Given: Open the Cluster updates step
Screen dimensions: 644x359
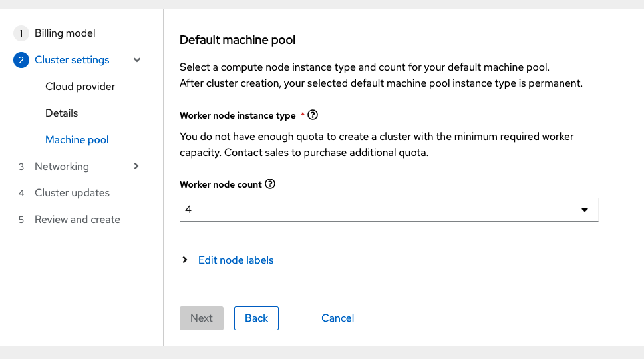Looking at the screenshot, I should point(72,193).
